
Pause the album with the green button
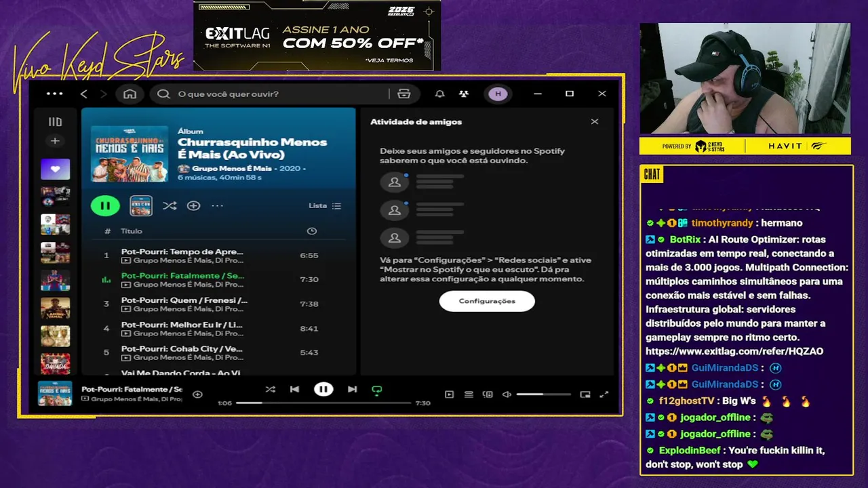click(x=105, y=205)
